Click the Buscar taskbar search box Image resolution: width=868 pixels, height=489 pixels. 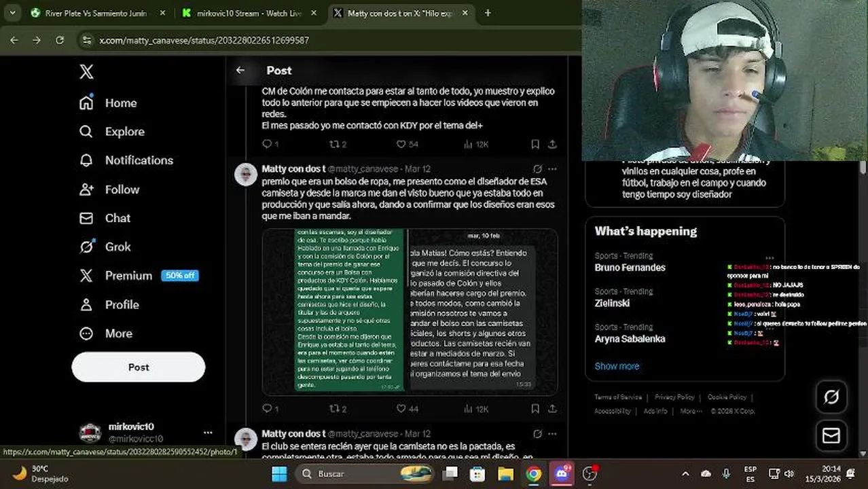coord(367,473)
